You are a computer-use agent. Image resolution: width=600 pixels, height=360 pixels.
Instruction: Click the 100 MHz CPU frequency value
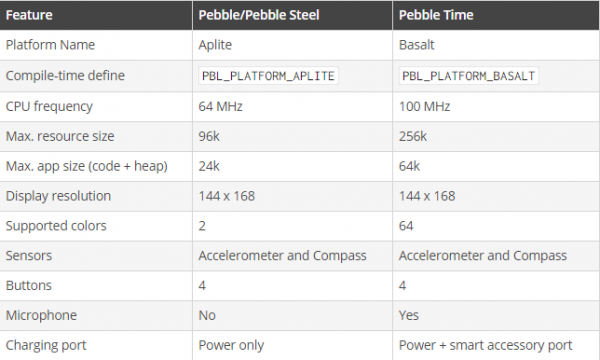click(424, 106)
